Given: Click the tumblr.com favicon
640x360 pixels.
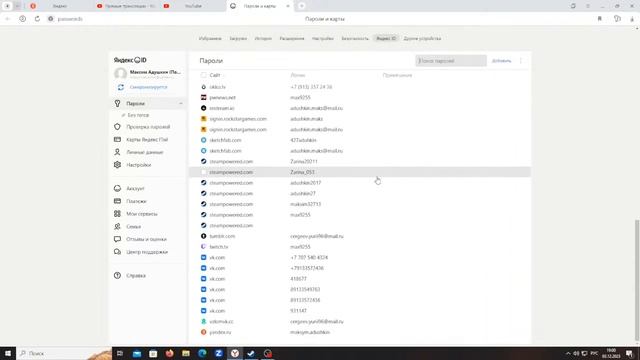Looking at the screenshot, I should (204, 236).
